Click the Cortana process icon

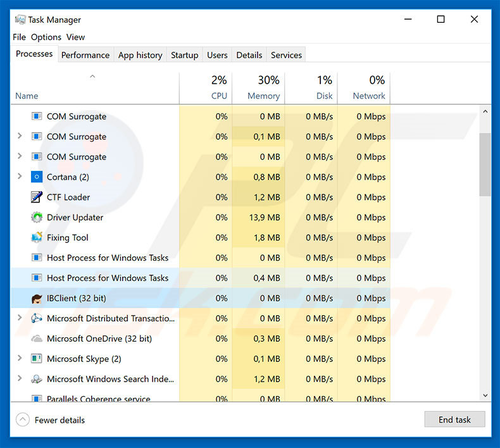point(37,177)
